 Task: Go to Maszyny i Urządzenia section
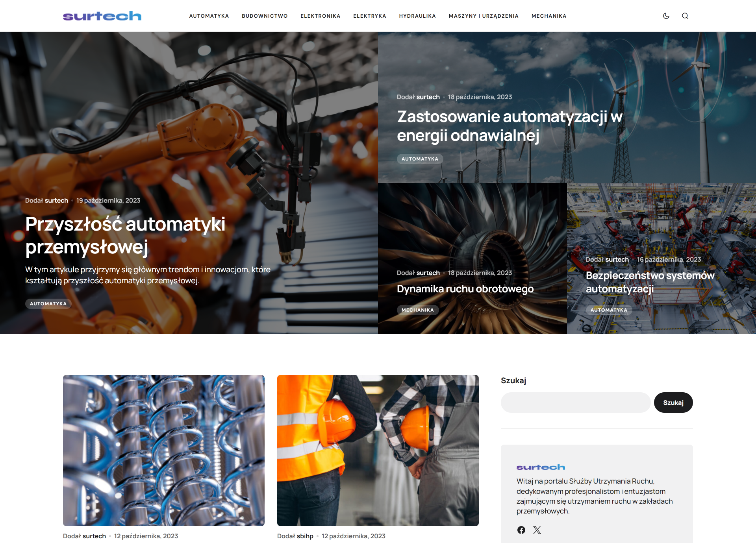point(484,16)
